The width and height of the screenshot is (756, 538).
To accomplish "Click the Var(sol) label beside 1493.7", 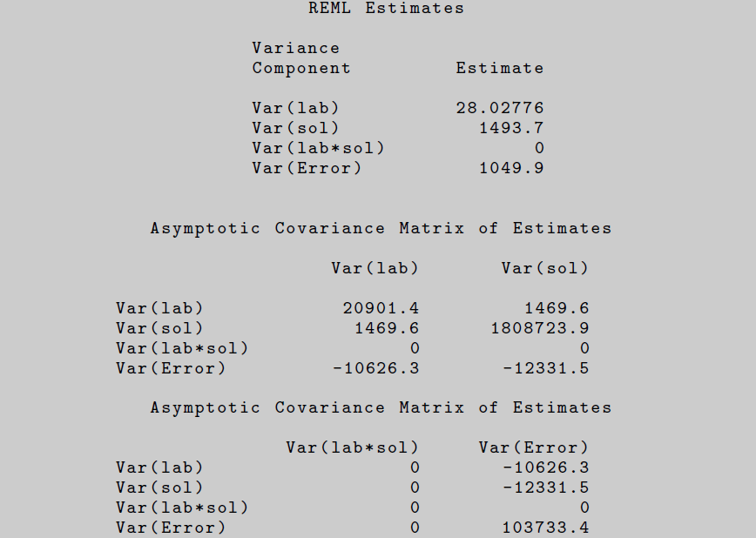I will coord(296,128).
